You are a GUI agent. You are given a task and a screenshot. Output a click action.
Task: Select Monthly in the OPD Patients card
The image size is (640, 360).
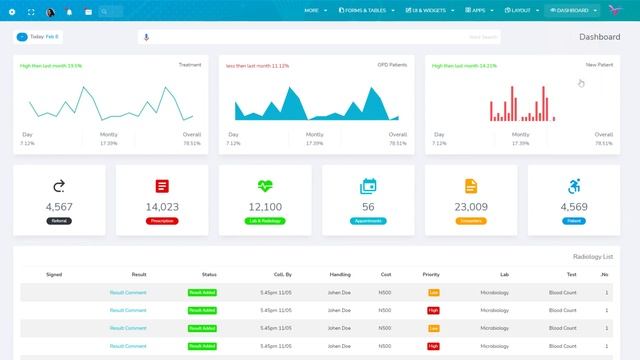click(x=315, y=135)
